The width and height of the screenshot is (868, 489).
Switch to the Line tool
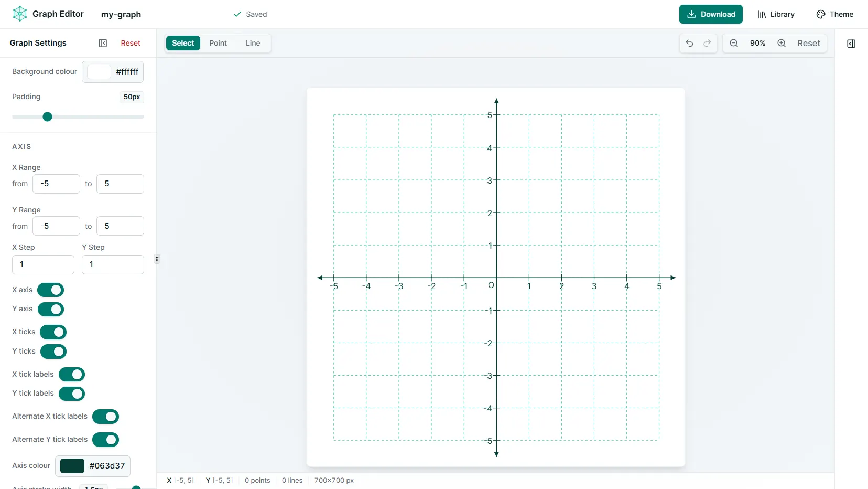(x=253, y=43)
